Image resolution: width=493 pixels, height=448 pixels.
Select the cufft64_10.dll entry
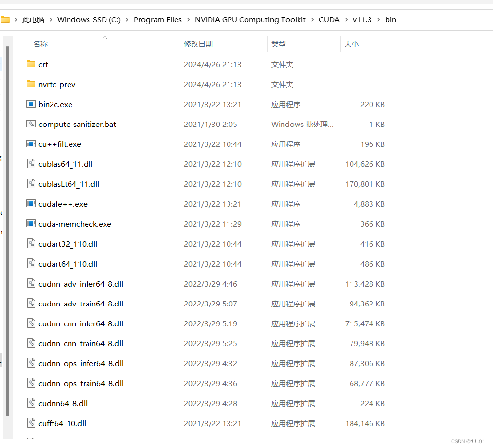click(61, 423)
